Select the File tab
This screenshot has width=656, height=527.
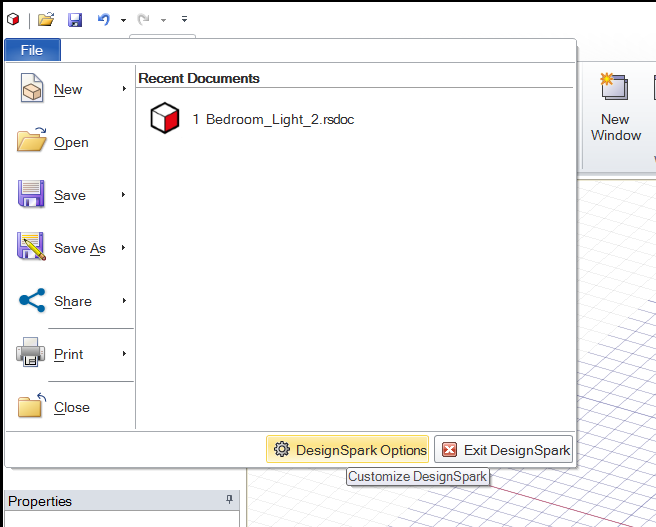(32, 50)
